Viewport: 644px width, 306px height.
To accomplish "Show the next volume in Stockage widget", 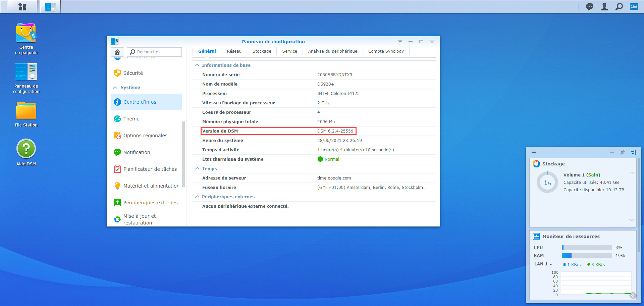I will 632,220.
